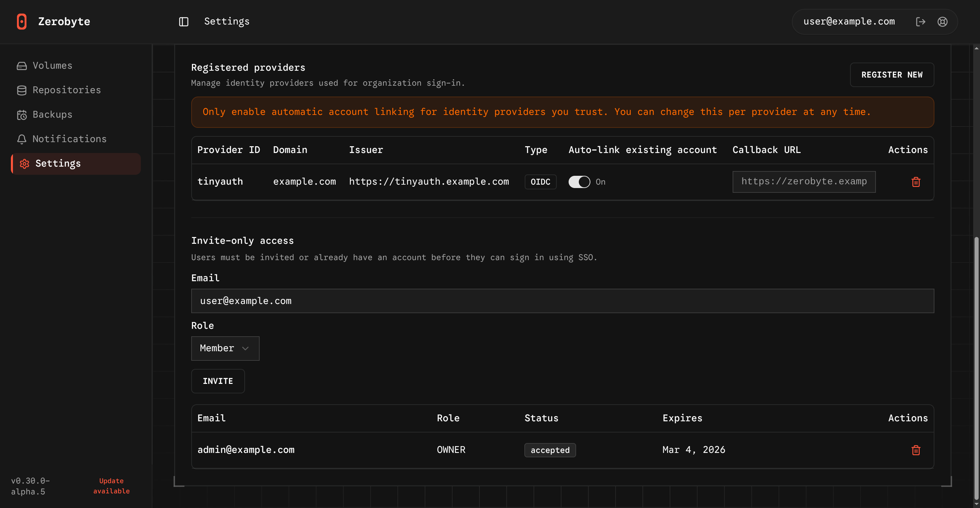Collapse the sidebar using the panel icon
The width and height of the screenshot is (980, 508).
(x=184, y=22)
